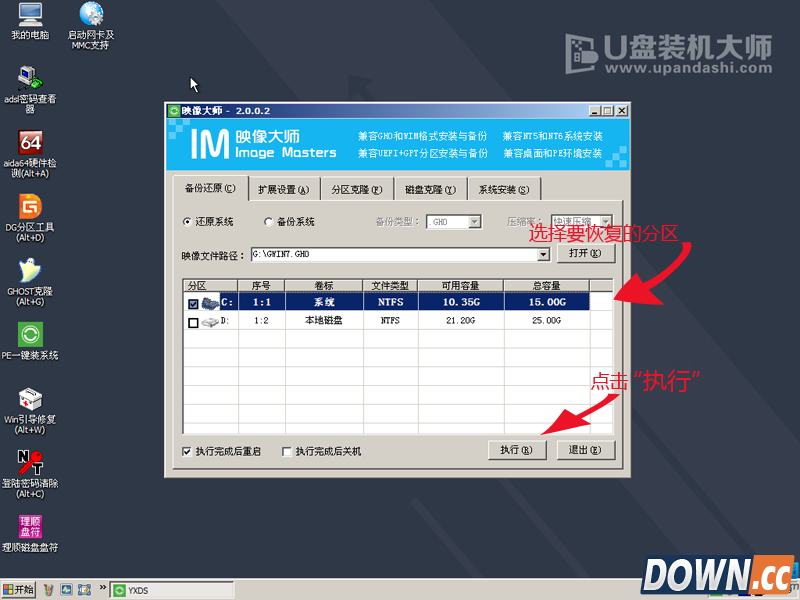The height and width of the screenshot is (600, 800).
Task: Open the 系统安装 tab
Action: 502,188
